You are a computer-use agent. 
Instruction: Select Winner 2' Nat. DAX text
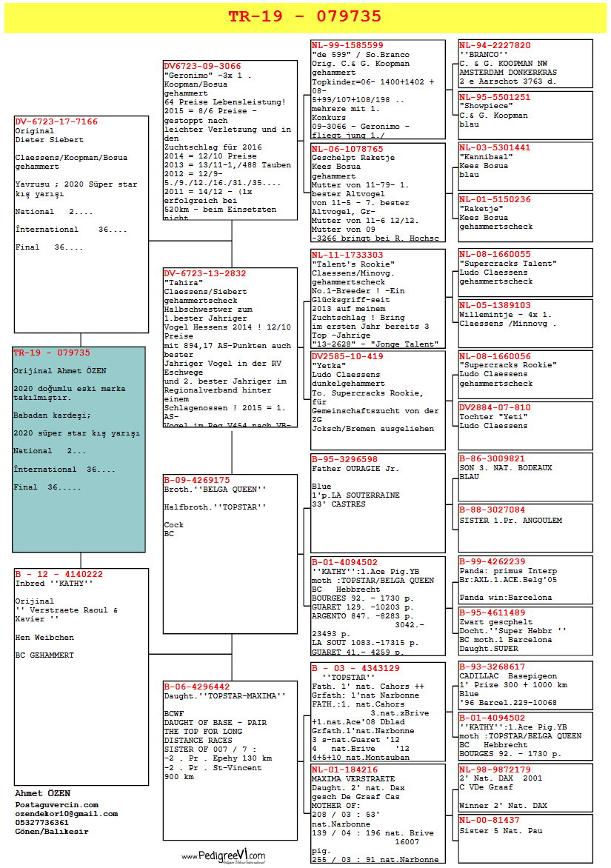(503, 806)
